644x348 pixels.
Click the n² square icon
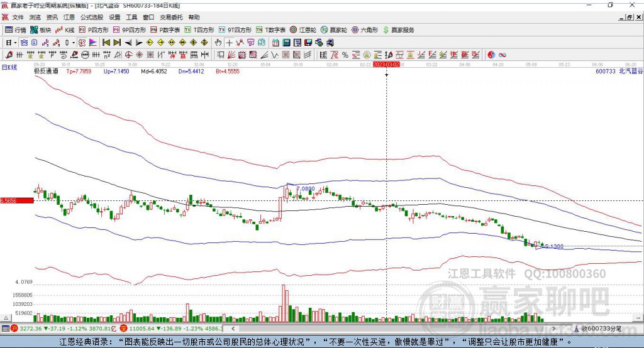tap(107, 55)
